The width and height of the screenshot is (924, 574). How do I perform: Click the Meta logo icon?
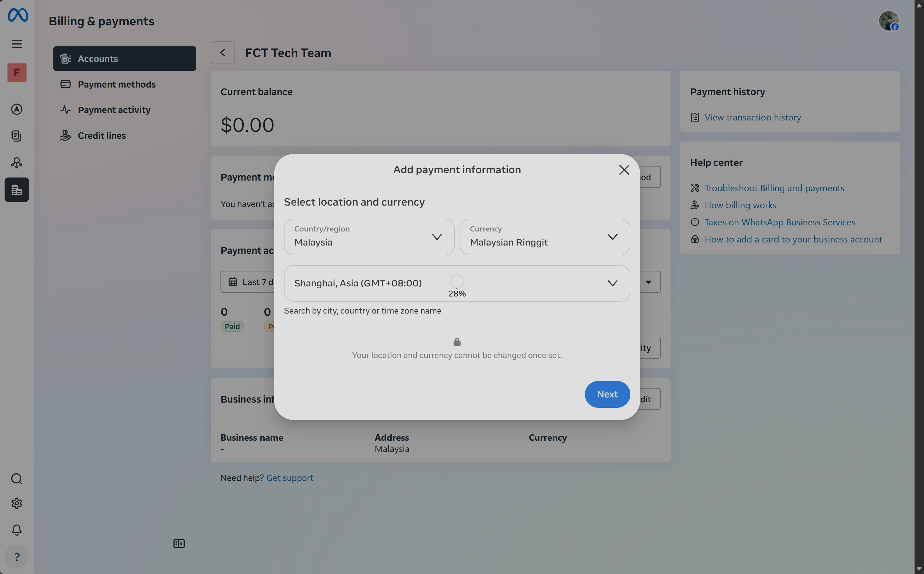(x=17, y=15)
